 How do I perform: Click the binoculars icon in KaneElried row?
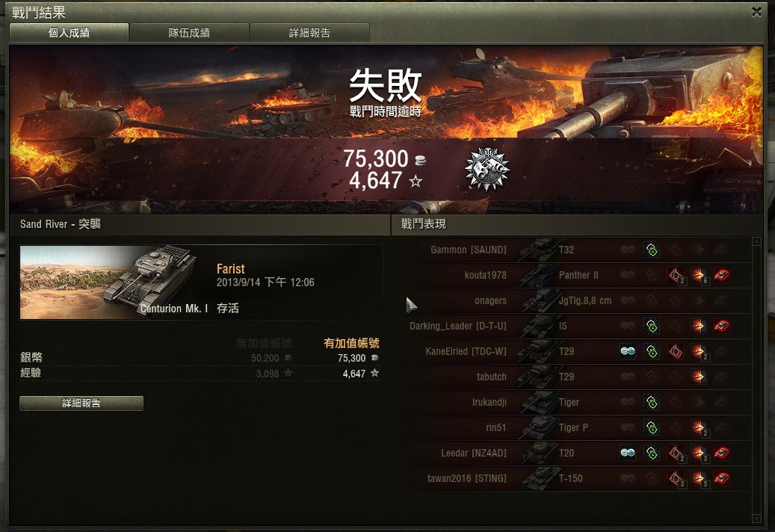(628, 351)
